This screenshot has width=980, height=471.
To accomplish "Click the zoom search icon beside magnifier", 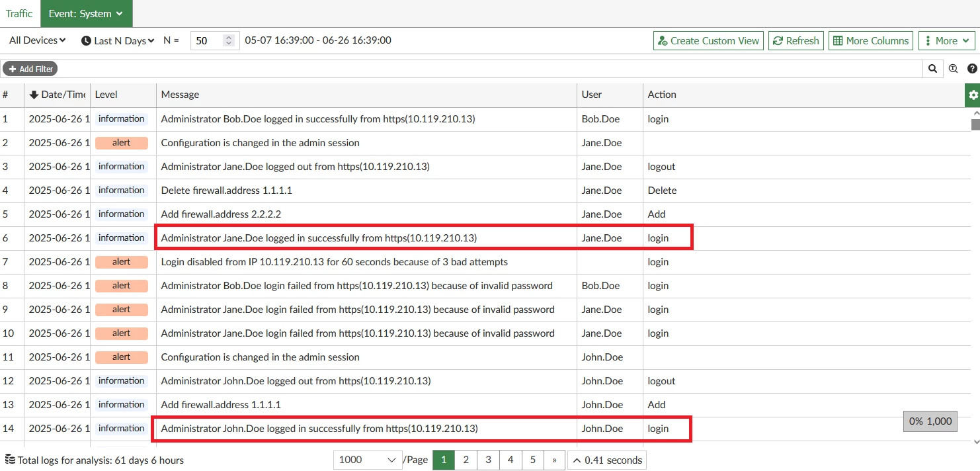I will click(953, 68).
